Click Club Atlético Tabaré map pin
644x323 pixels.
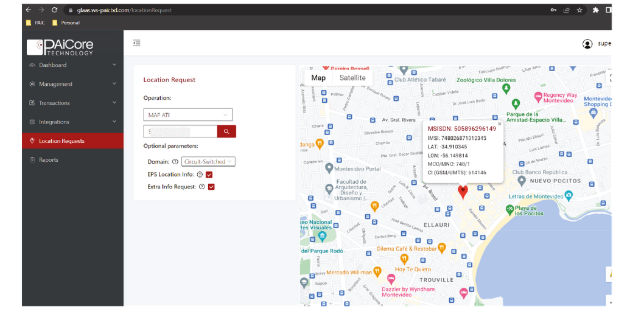404,70
